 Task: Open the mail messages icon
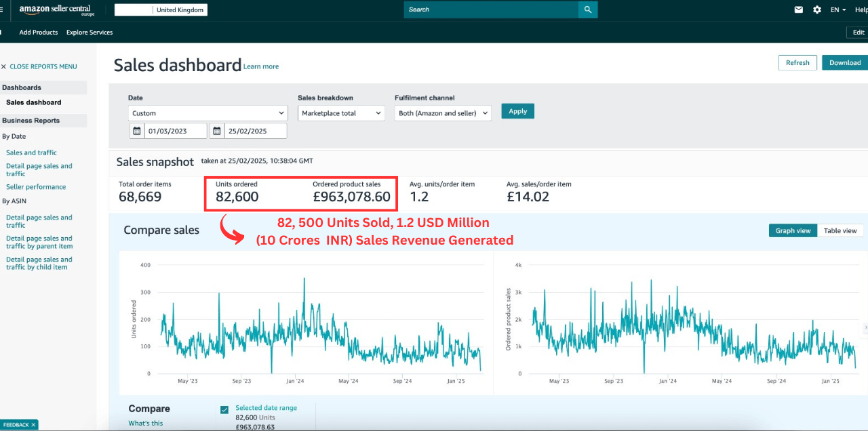click(799, 9)
